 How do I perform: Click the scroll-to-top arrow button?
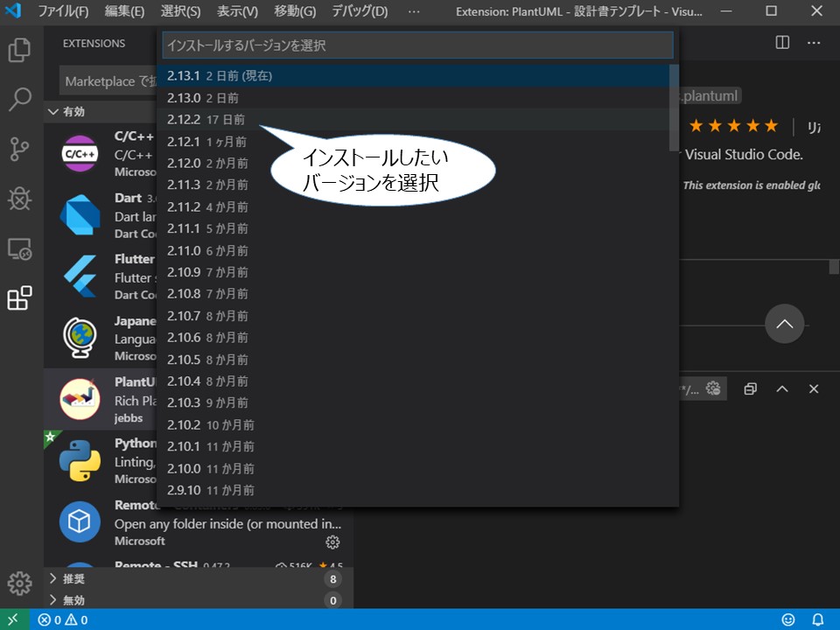(785, 324)
